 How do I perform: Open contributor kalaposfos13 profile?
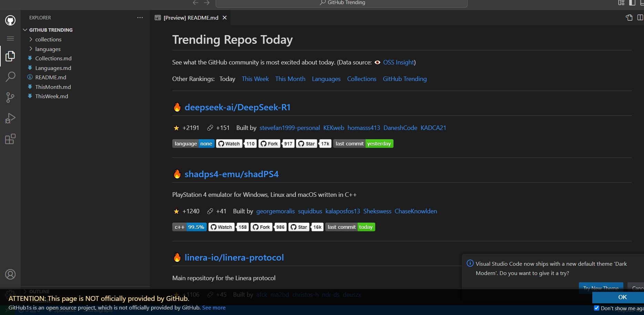(x=343, y=211)
